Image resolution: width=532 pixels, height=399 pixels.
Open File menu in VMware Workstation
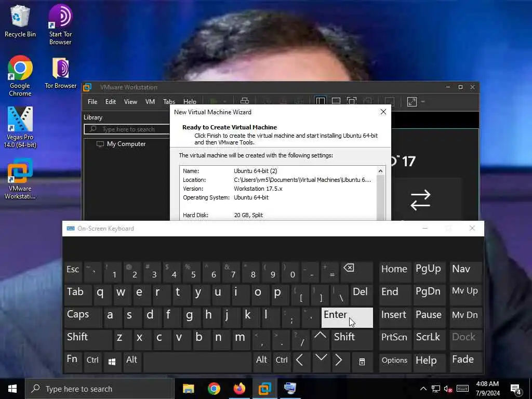92,101
